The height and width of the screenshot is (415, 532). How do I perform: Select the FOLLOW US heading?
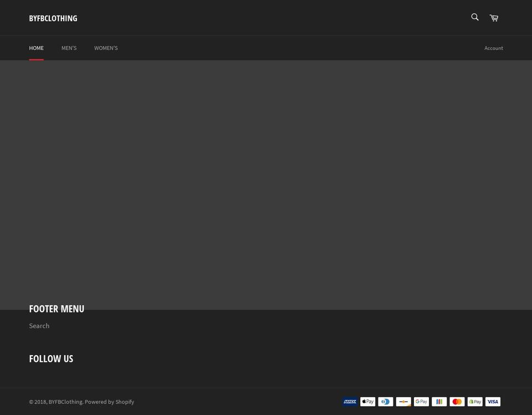51,358
